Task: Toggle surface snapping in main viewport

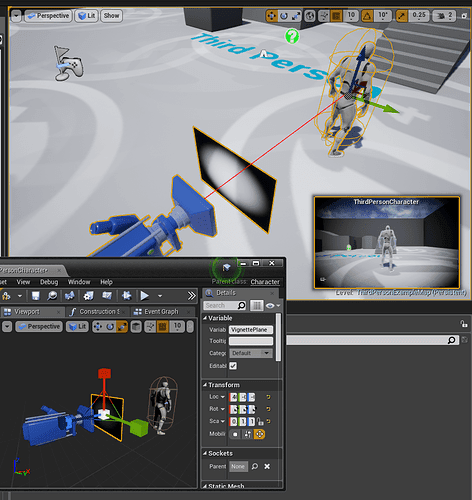Action: point(324,16)
